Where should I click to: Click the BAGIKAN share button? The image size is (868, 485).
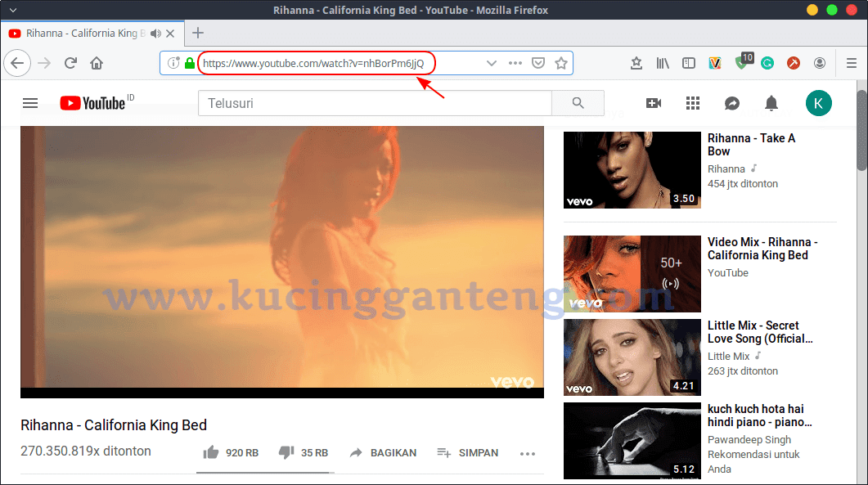coord(383,453)
